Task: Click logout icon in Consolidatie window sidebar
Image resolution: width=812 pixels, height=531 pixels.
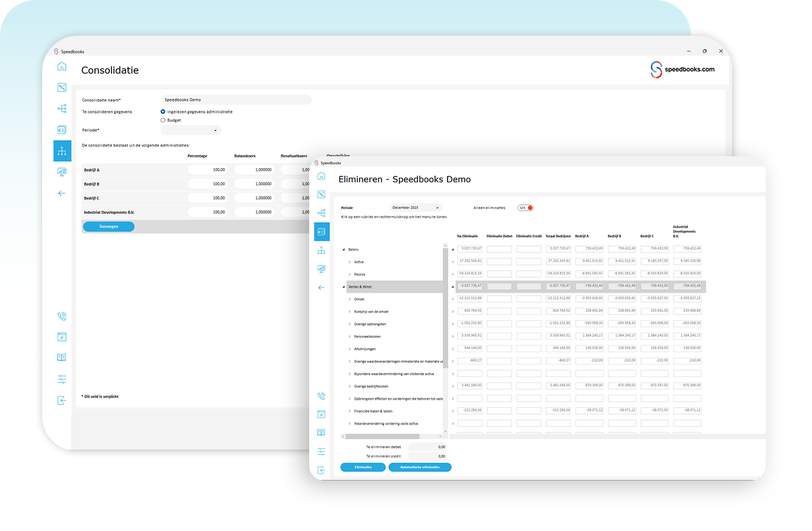Action: pos(62,400)
